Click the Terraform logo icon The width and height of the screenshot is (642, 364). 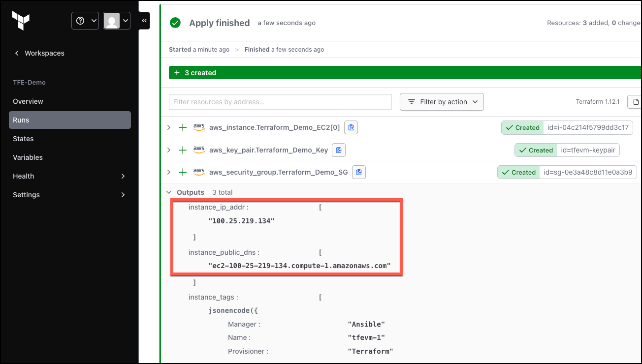click(x=21, y=21)
